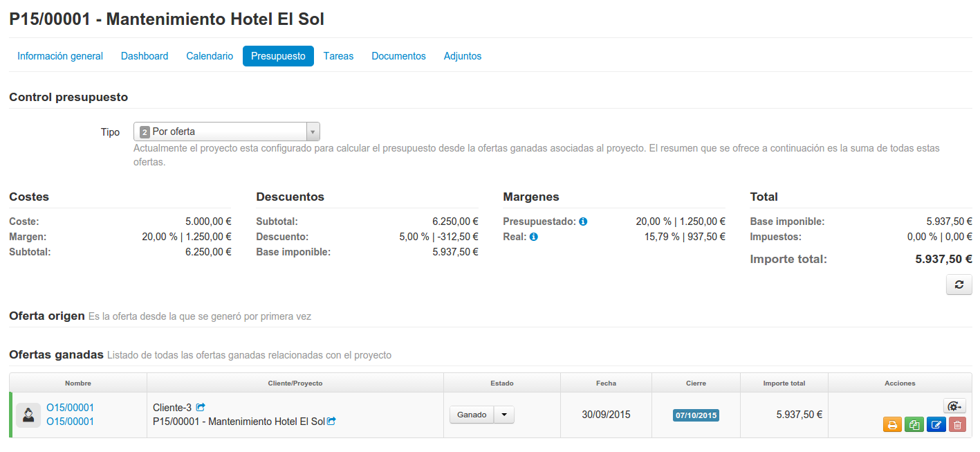This screenshot has width=980, height=452.
Task: Click the Coste value 5.000,00 €
Action: pyautogui.click(x=208, y=222)
